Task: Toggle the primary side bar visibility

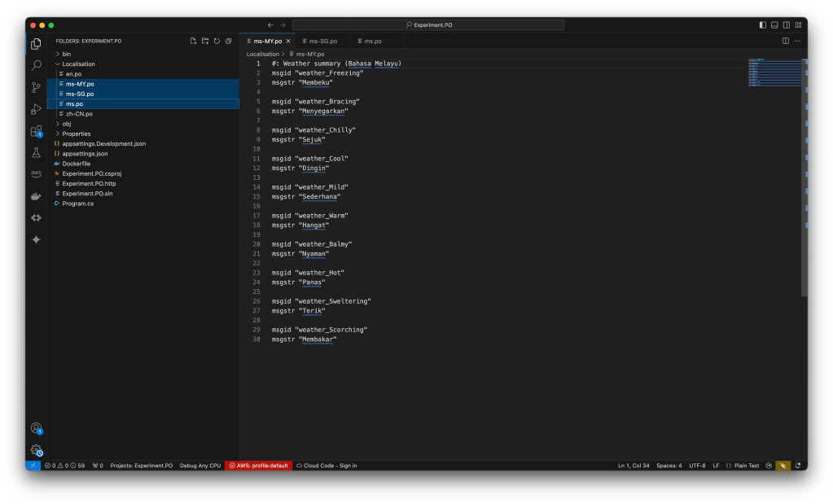Action: pos(762,25)
